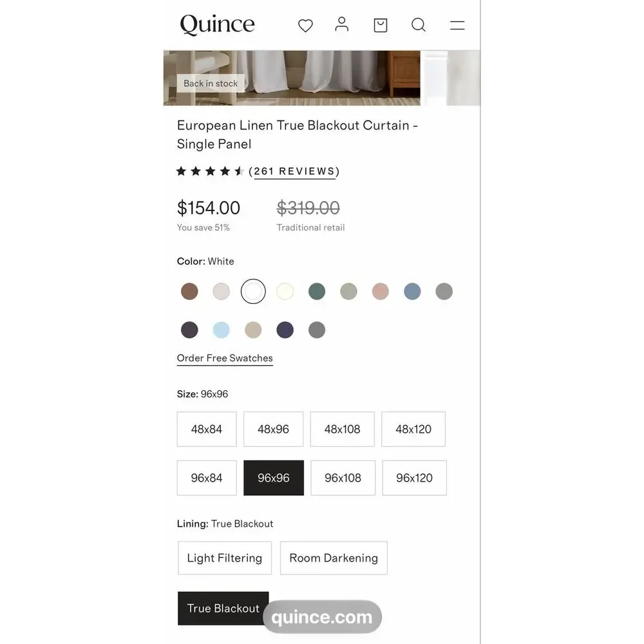Open the wishlist heart icon
The image size is (644, 644).
point(305,26)
